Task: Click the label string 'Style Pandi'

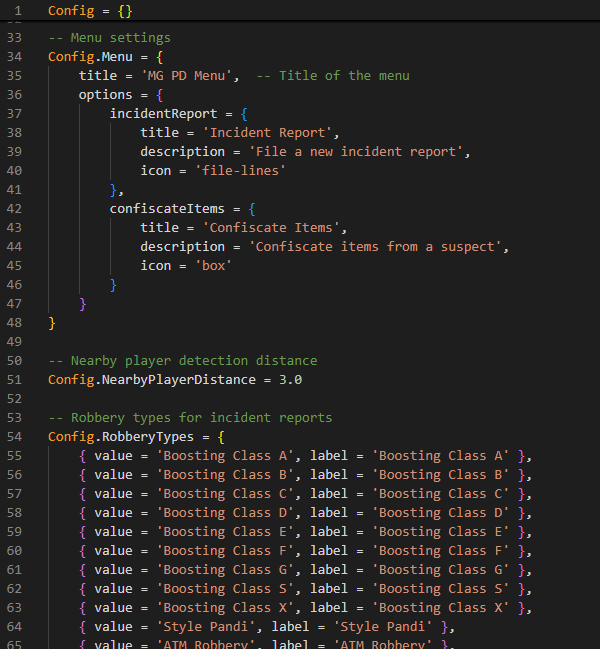Action: [383, 627]
